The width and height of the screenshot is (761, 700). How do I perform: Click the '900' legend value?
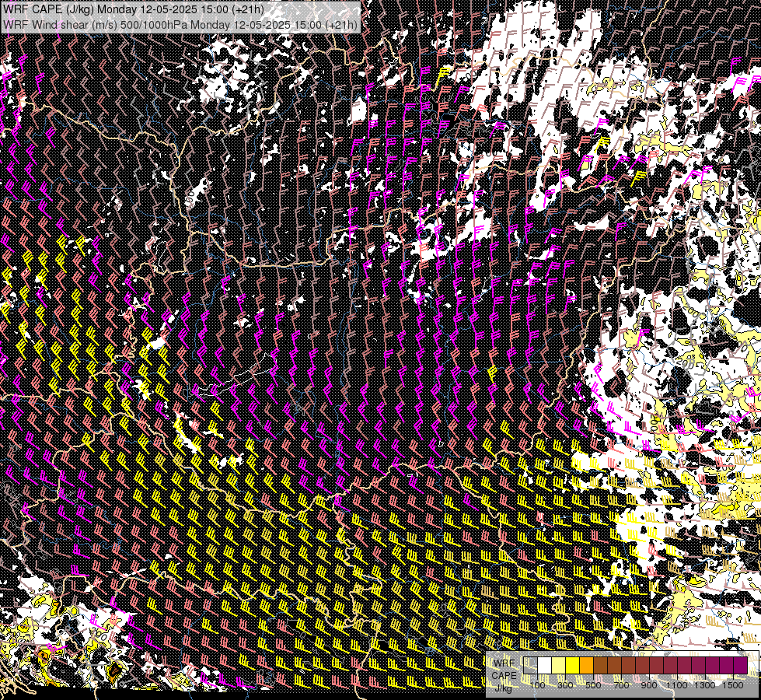649,685
